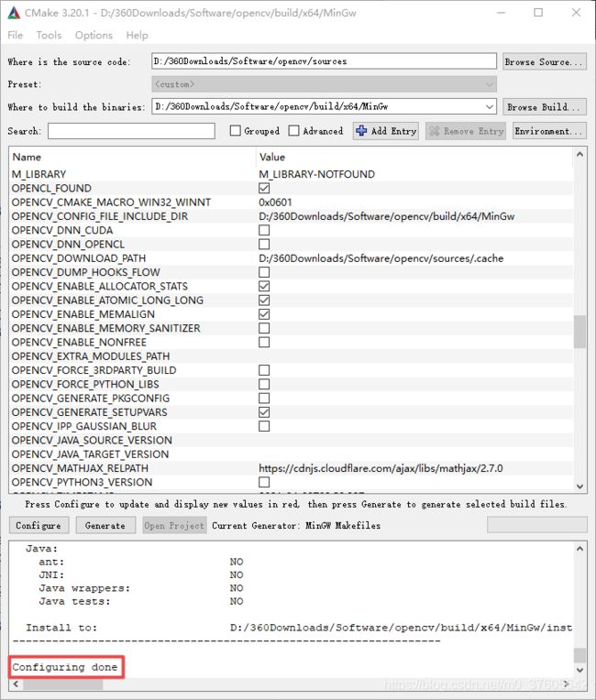Enable OPENCV_DNN_CUDA checkbox
The width and height of the screenshot is (596, 700).
(x=264, y=230)
